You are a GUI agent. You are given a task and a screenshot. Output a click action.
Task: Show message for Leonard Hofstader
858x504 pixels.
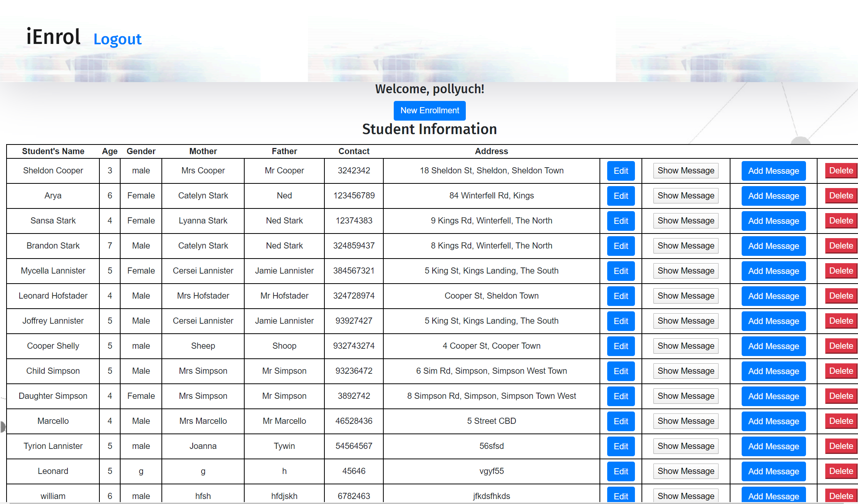(685, 296)
